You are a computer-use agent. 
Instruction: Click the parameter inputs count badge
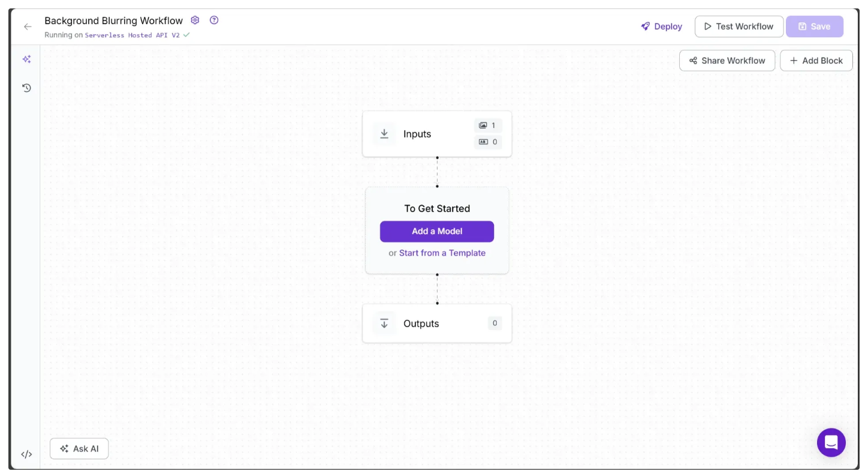tap(488, 142)
